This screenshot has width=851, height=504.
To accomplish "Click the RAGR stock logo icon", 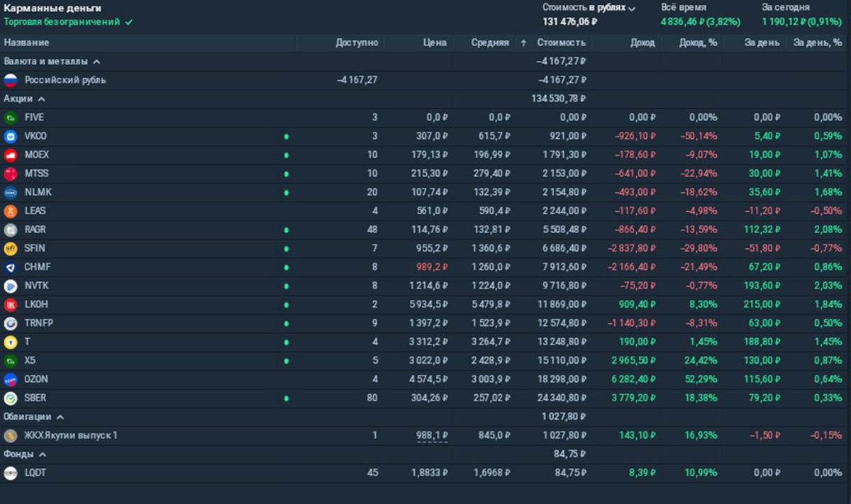I will point(11,230).
